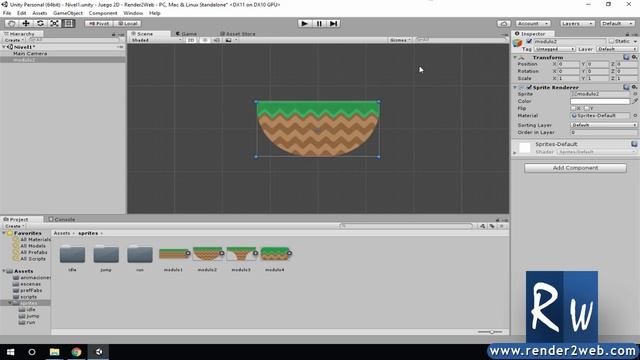Select the modulo3 sprite thumbnail

pos(241,254)
